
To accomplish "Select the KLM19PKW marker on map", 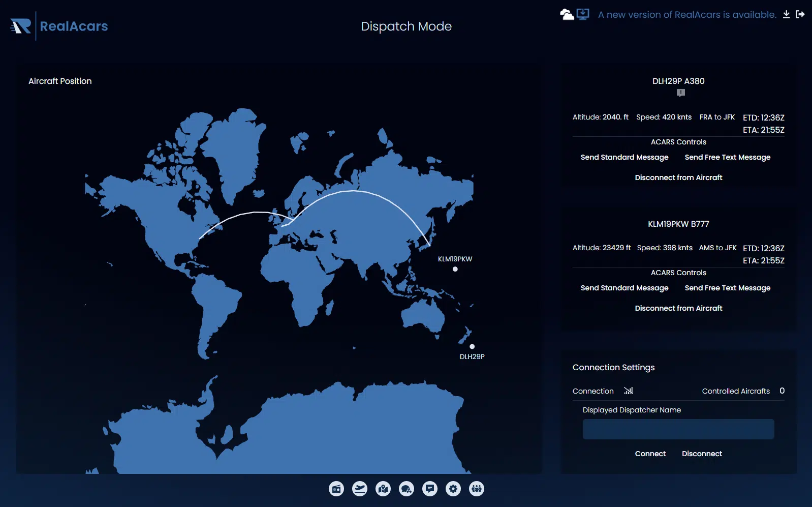I will 455,269.
